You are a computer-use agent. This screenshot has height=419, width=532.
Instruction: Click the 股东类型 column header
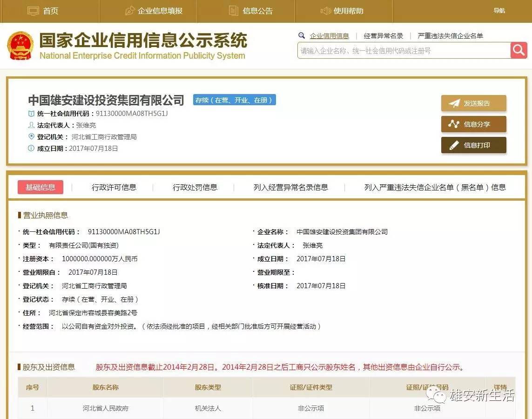(208, 387)
